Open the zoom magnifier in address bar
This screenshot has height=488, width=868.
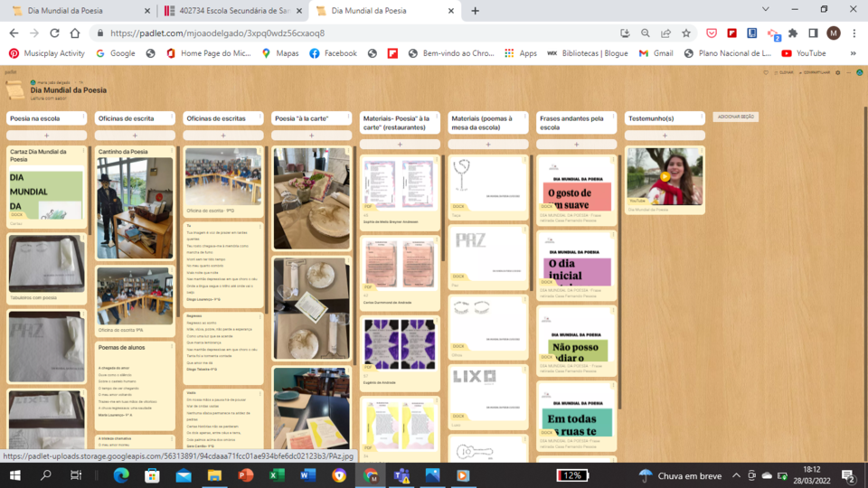[x=646, y=33]
